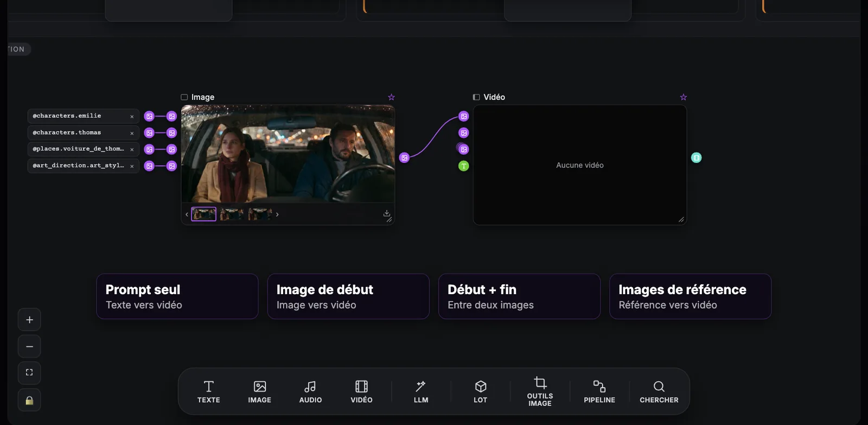868x425 pixels.
Task: Remove the @art_direction.art_styl reference
Action: click(132, 166)
